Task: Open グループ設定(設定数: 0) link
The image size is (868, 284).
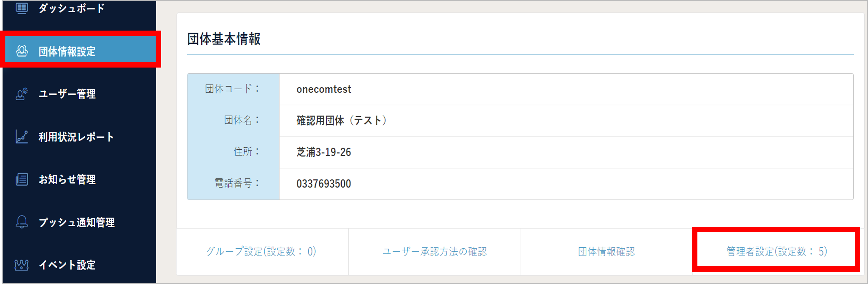Action: 261,251
